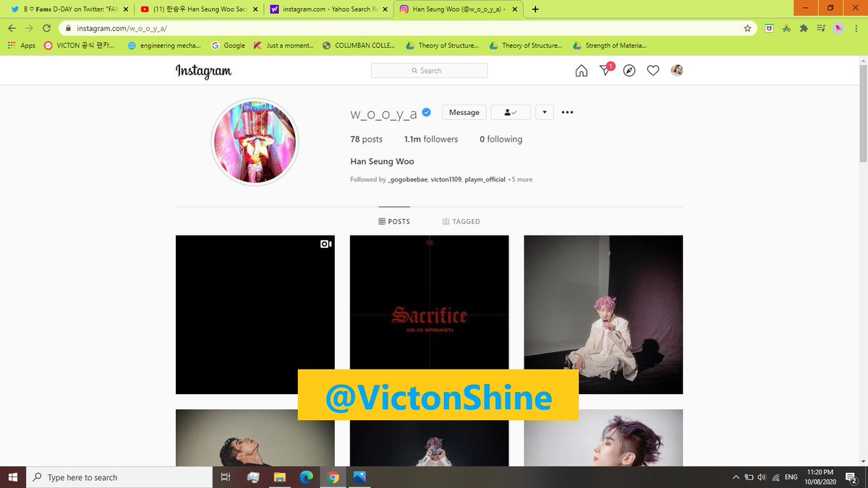Reload the page

tap(47, 28)
